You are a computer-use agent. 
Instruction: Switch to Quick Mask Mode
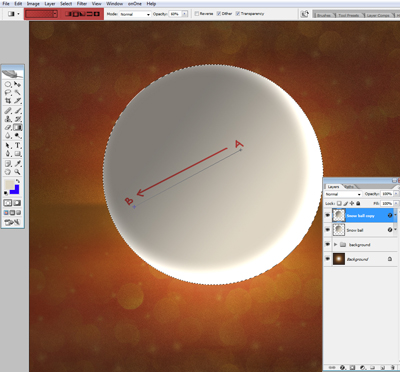[x=17, y=203]
